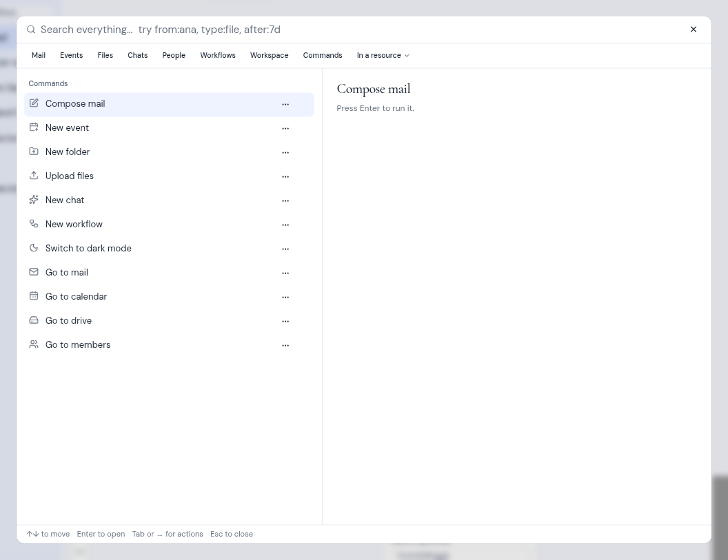This screenshot has height=560, width=728.
Task: Open more actions for New chat
Action: (x=285, y=201)
